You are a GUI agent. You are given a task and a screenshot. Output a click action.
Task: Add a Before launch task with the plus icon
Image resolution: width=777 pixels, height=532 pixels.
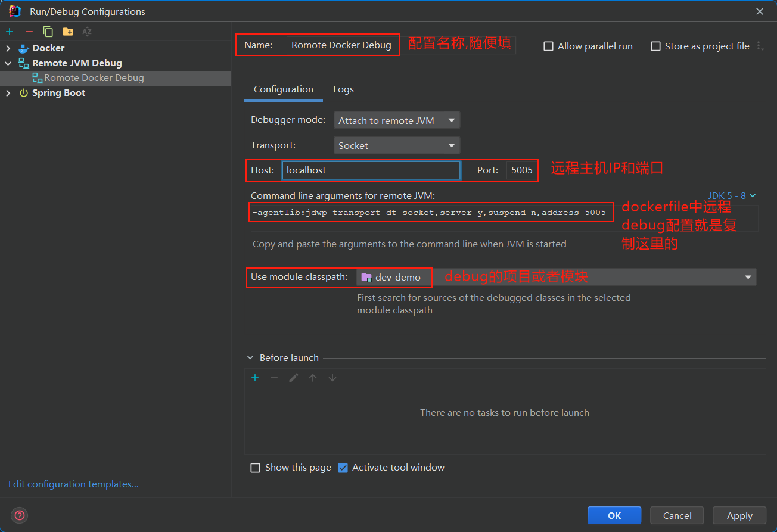pyautogui.click(x=255, y=378)
